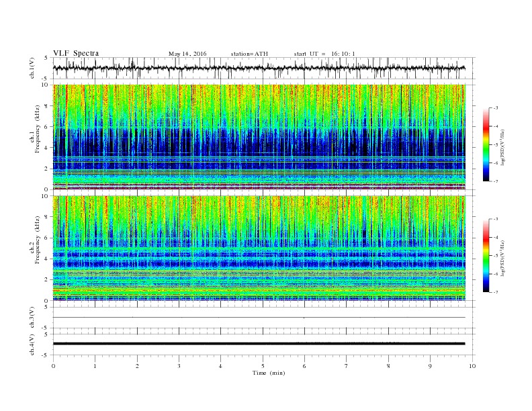Click the ch.1 voltage waveform trace
The height and width of the screenshot is (411, 532).
259,68
